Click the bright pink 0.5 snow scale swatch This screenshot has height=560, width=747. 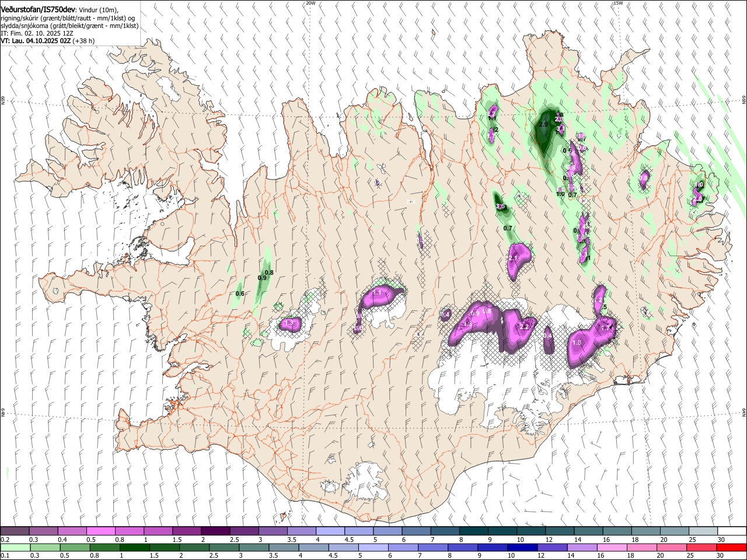click(x=100, y=531)
